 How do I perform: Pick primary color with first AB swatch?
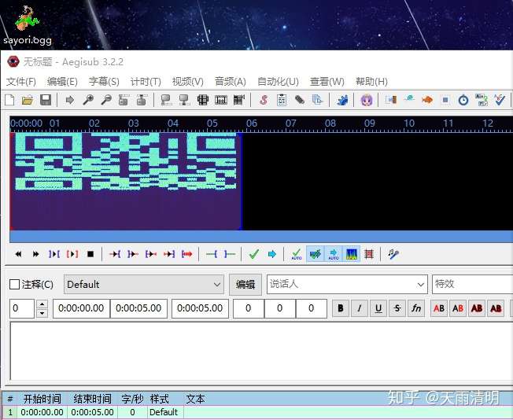coord(439,308)
